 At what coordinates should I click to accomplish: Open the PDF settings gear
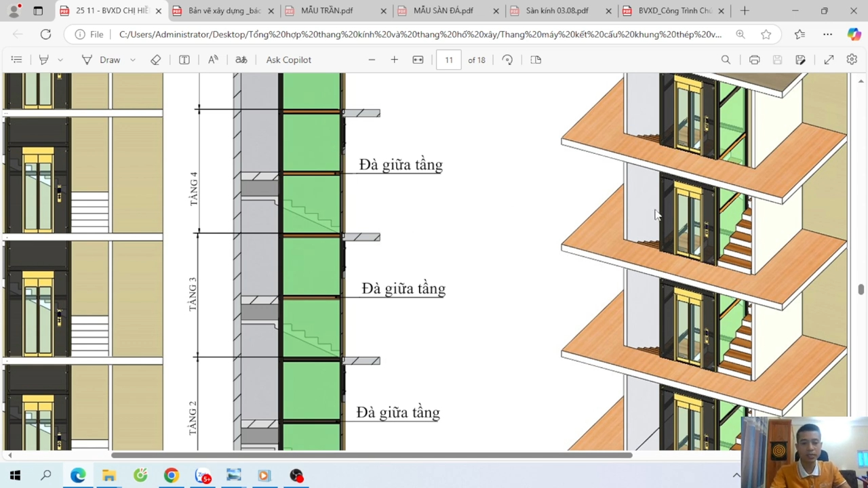852,60
